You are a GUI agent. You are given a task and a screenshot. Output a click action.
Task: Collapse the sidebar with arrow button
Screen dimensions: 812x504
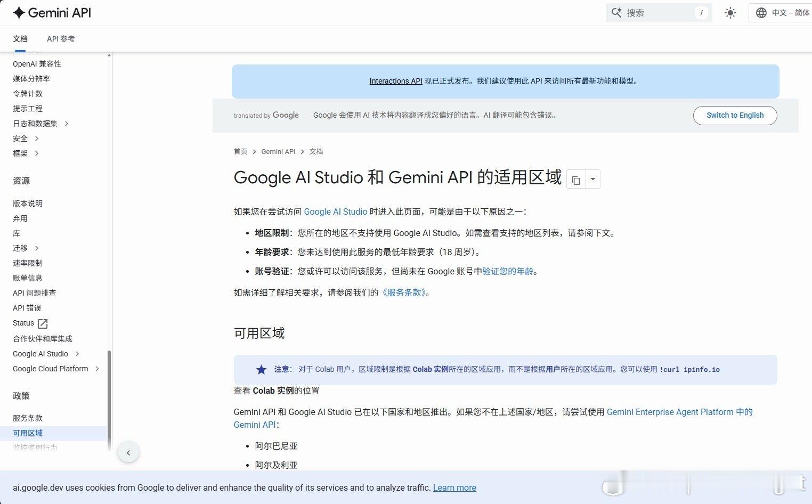128,453
